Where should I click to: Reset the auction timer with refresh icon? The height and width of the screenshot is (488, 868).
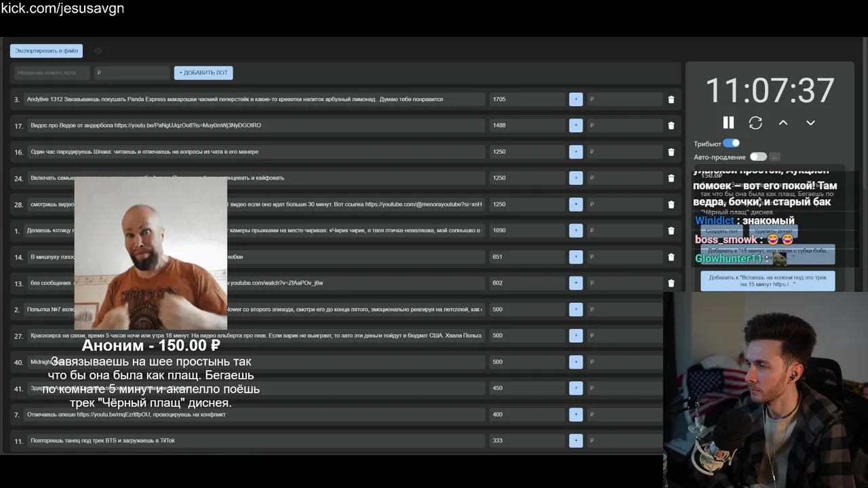(755, 123)
